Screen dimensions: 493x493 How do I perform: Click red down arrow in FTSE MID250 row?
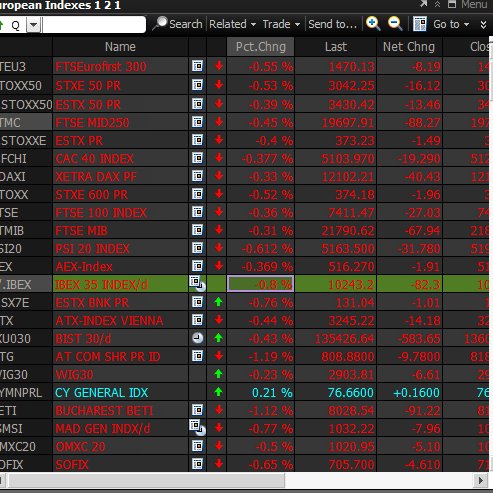pyautogui.click(x=219, y=122)
